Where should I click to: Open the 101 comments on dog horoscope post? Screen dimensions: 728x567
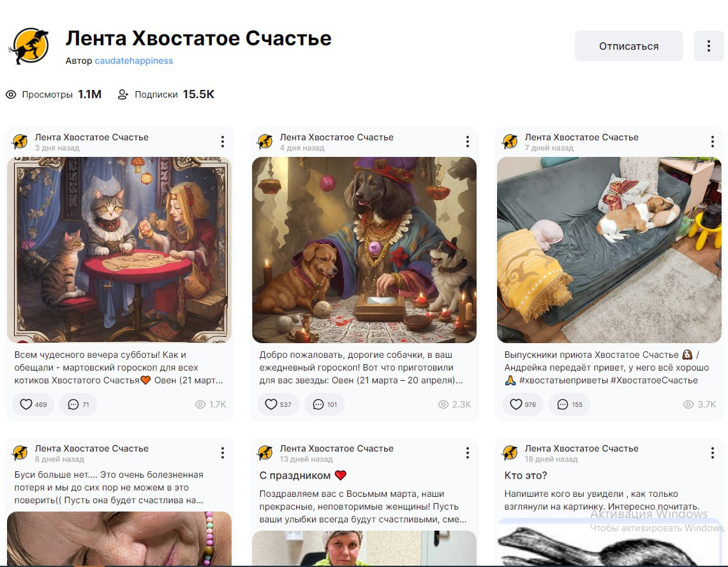(x=325, y=404)
